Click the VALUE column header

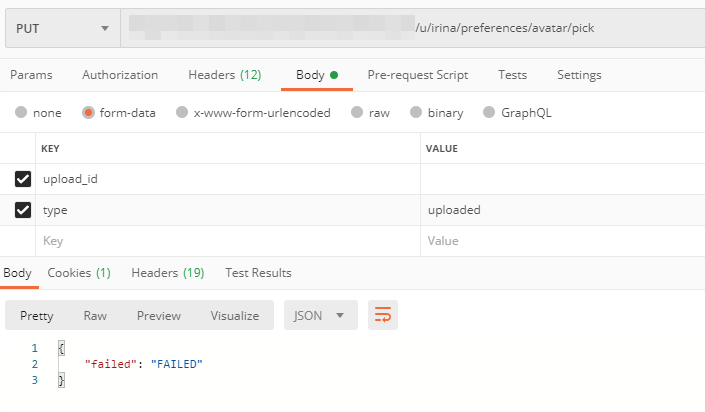pos(442,148)
